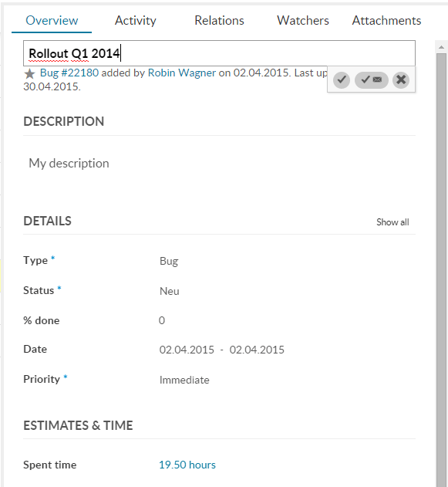Change the Status value Neu

pyautogui.click(x=170, y=291)
